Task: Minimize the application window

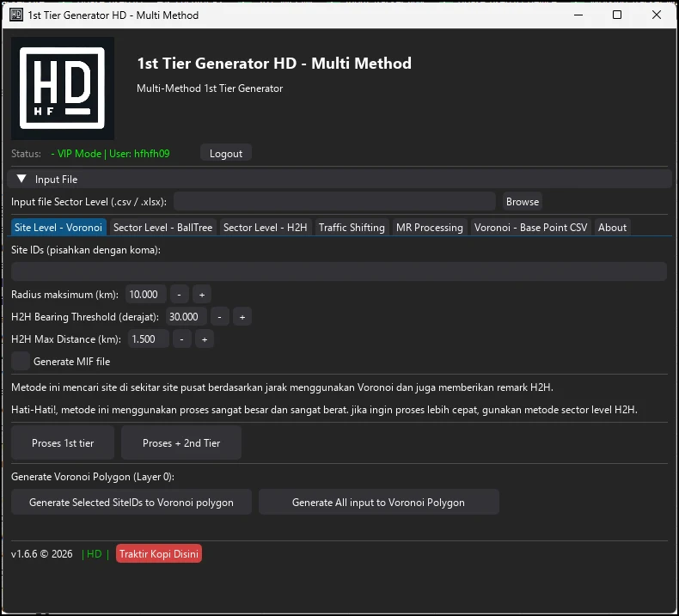Action: [578, 15]
